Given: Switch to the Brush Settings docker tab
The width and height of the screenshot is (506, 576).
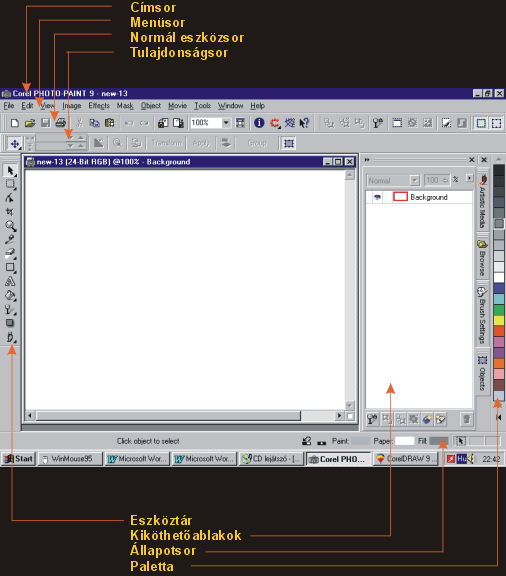Looking at the screenshot, I should [x=482, y=315].
